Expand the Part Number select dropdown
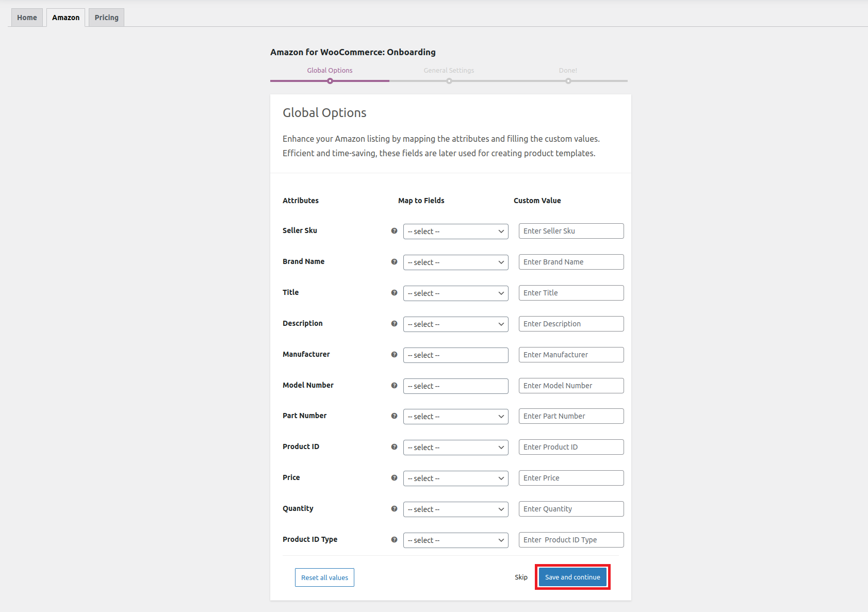The height and width of the screenshot is (612, 868). [455, 416]
